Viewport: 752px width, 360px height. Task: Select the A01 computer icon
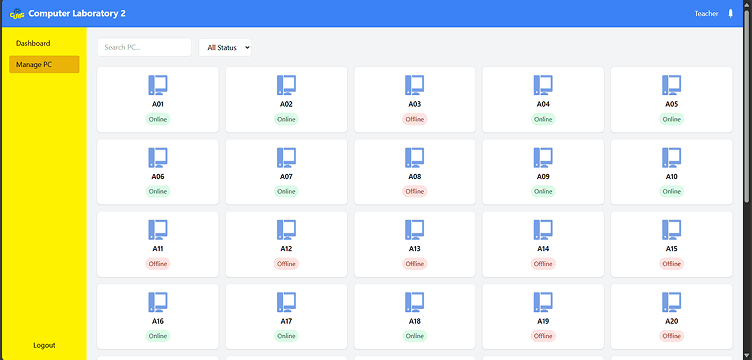pos(158,85)
